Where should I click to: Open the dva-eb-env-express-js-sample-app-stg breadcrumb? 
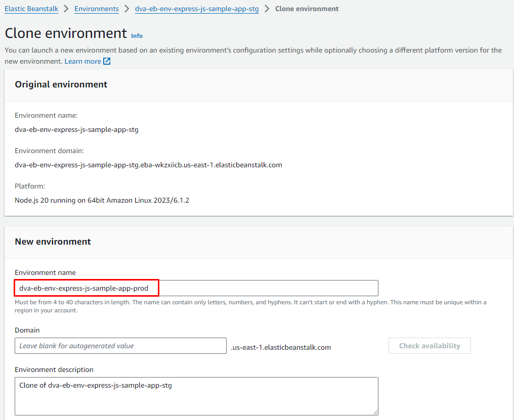click(197, 9)
